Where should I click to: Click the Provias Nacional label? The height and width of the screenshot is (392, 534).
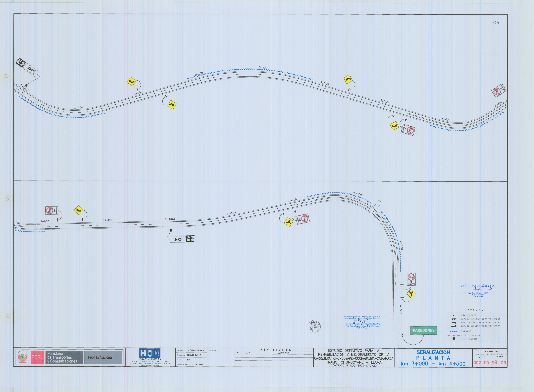100,357
